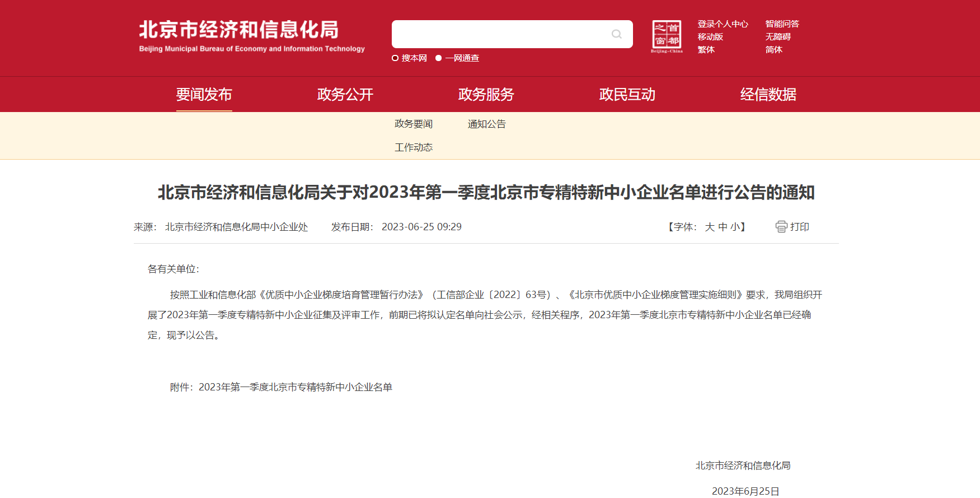
Task: Open the 通知公告 submenu link
Action: coord(487,124)
